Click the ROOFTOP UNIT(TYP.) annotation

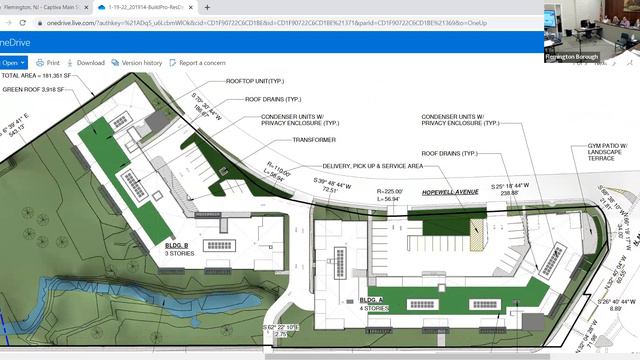[x=255, y=81]
